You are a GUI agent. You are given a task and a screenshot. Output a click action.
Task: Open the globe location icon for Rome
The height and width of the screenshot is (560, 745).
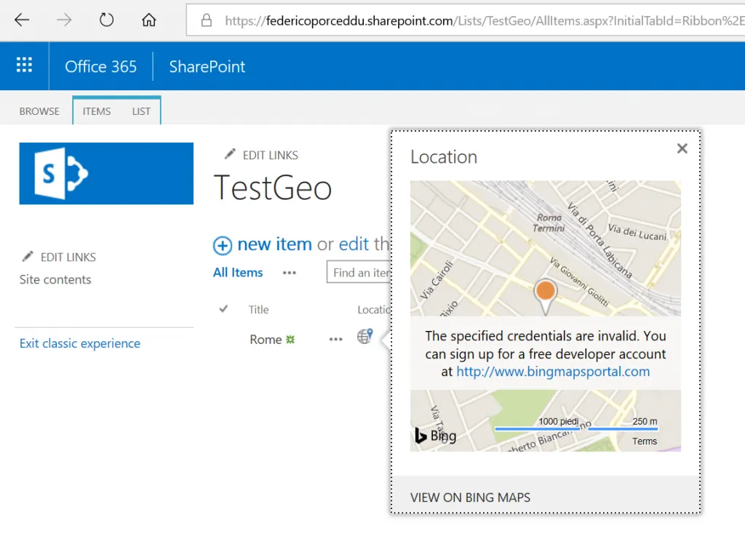click(365, 336)
